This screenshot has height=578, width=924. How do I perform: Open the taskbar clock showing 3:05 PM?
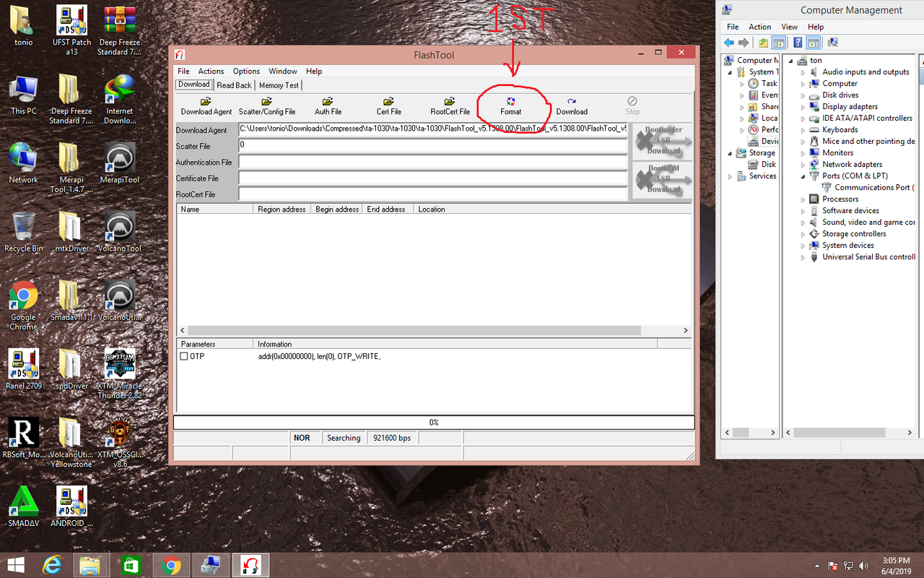point(896,565)
